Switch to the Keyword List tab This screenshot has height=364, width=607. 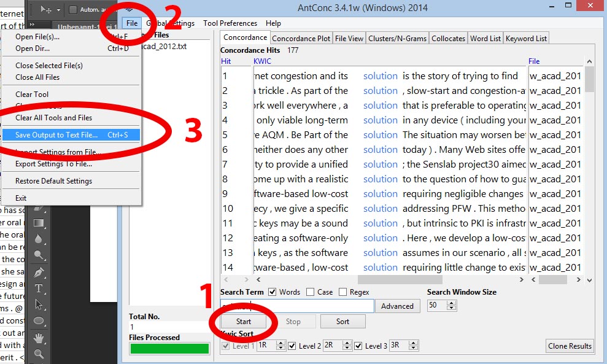point(526,38)
